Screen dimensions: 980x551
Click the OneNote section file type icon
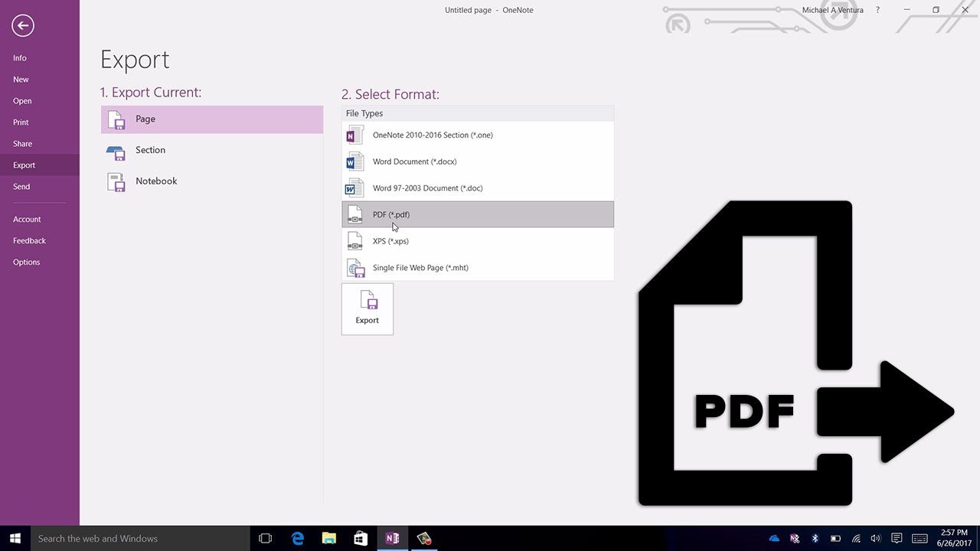354,135
